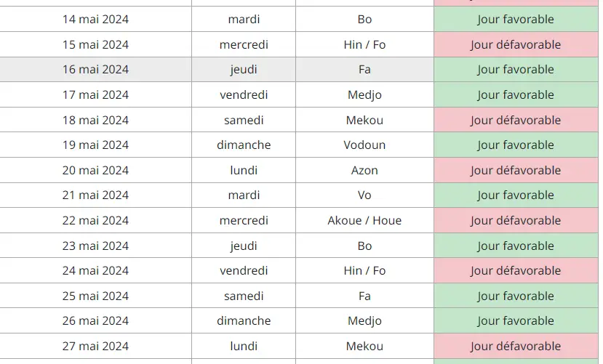Click the jeudi cell for 16 mai

[x=244, y=70]
